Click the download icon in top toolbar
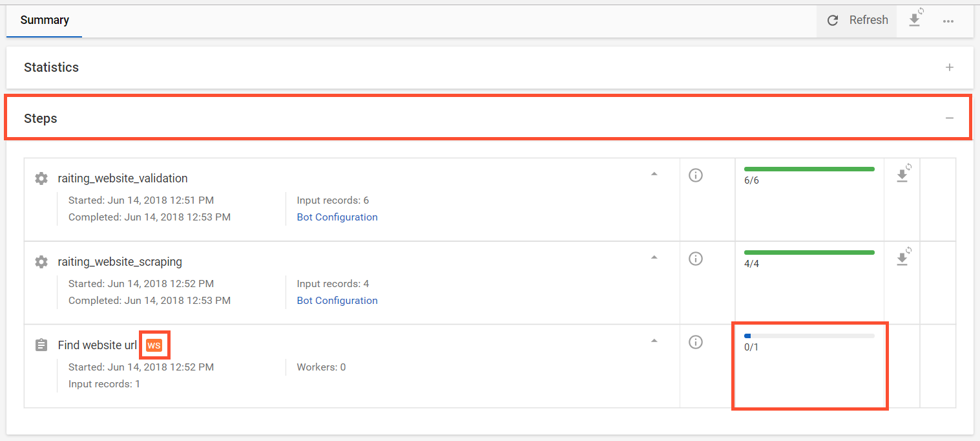The width and height of the screenshot is (980, 441). [x=915, y=19]
